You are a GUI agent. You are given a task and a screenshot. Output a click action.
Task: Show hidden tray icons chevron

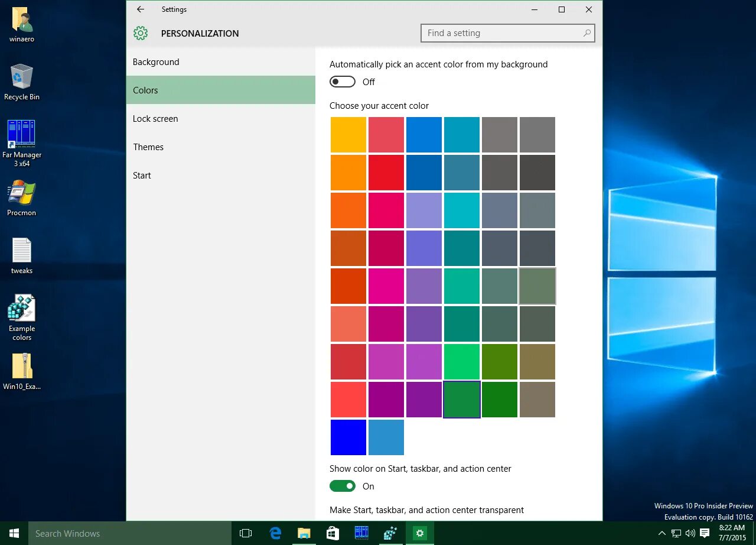(661, 533)
